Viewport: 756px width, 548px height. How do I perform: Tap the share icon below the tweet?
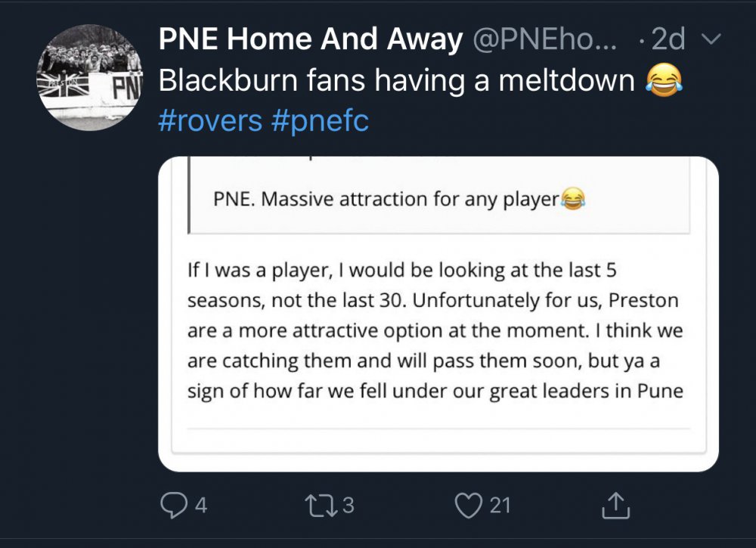point(615,506)
